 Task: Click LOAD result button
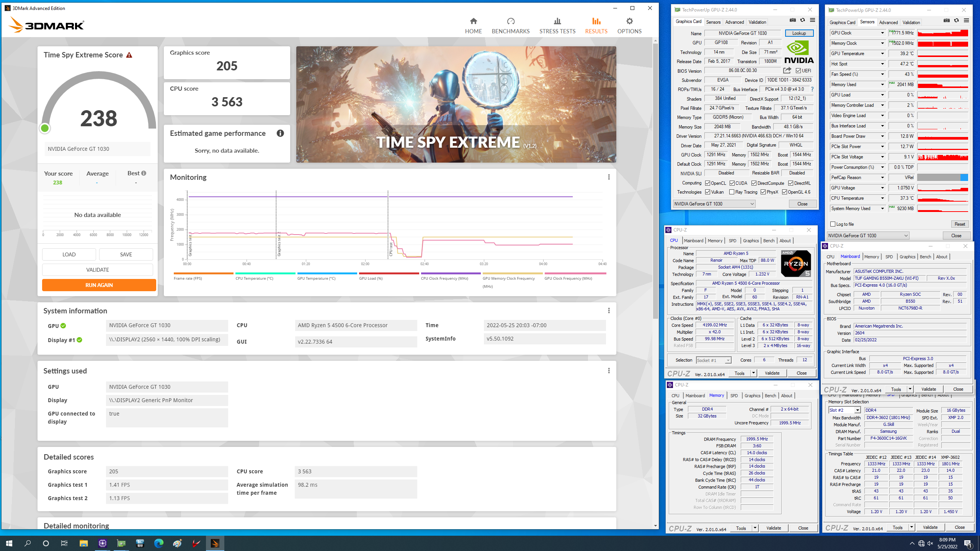[69, 254]
